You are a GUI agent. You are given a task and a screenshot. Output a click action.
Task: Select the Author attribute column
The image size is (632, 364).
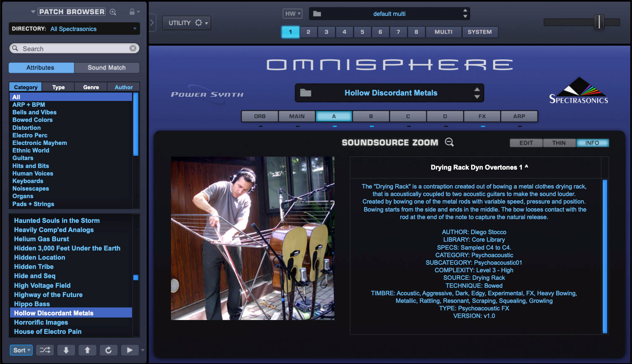click(x=124, y=87)
